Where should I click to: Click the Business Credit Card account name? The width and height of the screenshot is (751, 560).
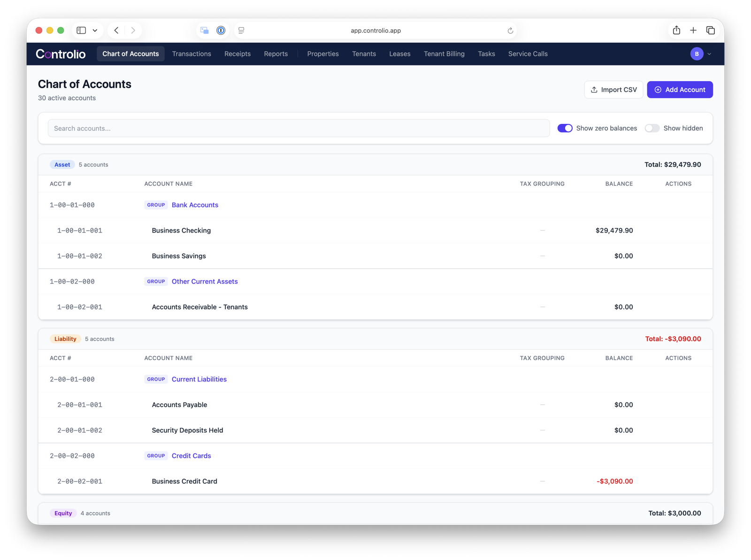[184, 481]
